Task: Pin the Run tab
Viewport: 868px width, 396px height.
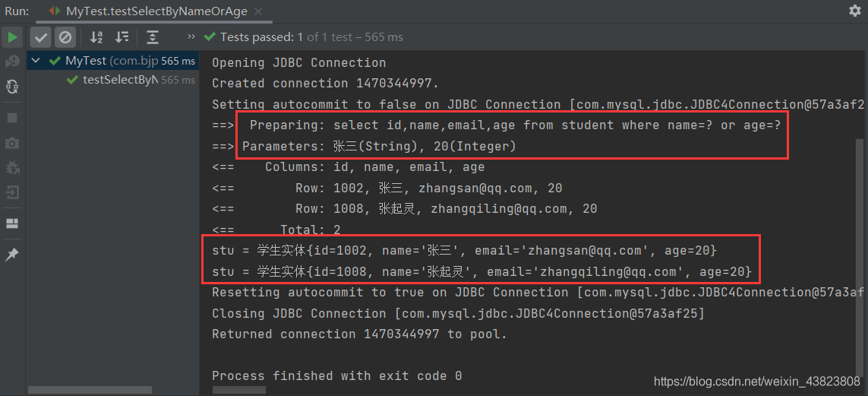Action: point(12,255)
